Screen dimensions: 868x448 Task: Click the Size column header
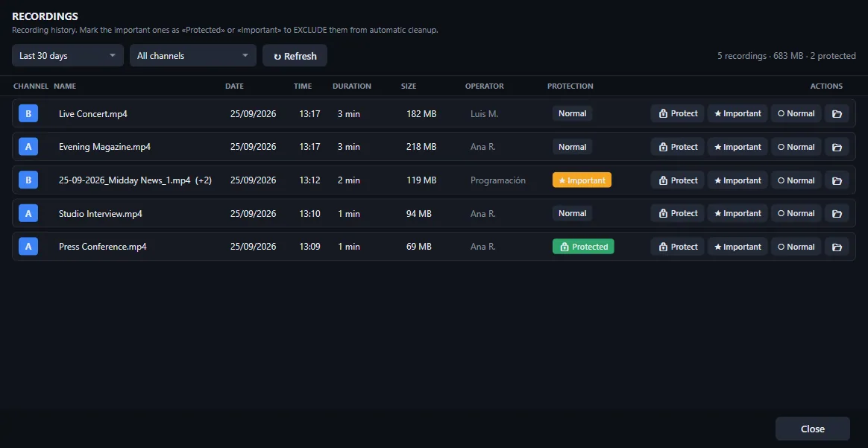click(x=409, y=86)
